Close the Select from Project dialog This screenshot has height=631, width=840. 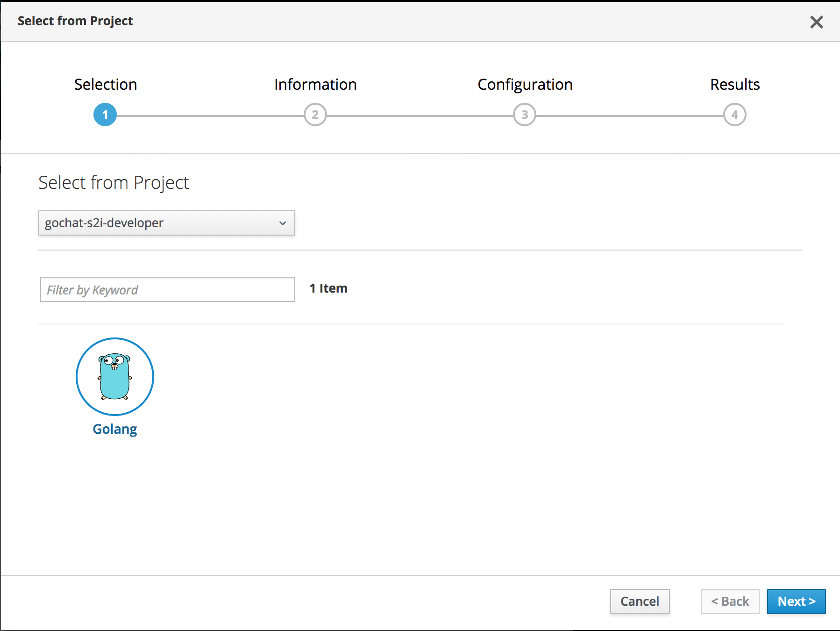click(816, 22)
